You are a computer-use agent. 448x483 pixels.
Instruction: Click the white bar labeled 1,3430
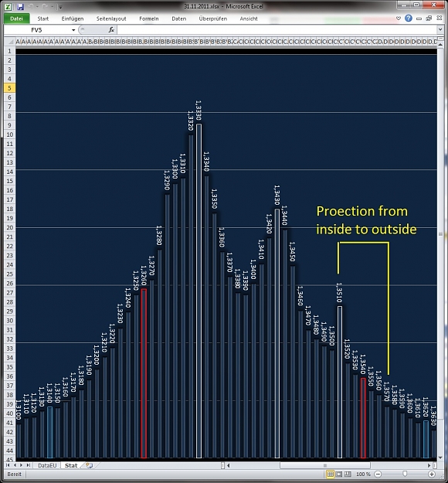click(277, 334)
